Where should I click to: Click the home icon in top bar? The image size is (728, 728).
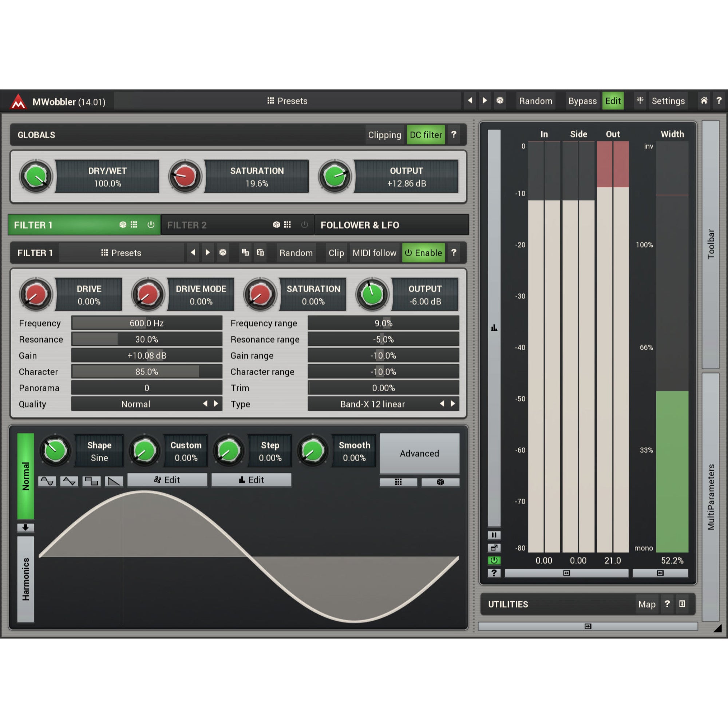tap(704, 100)
